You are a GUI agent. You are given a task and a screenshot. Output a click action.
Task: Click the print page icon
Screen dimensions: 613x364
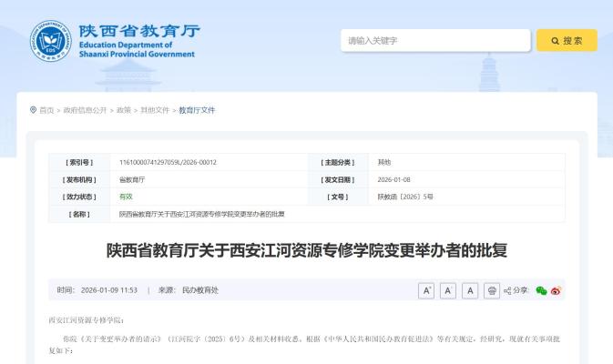pyautogui.click(x=492, y=290)
